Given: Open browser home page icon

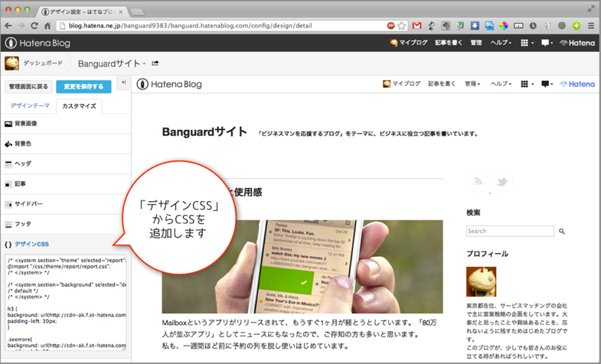Looking at the screenshot, I should click(47, 26).
